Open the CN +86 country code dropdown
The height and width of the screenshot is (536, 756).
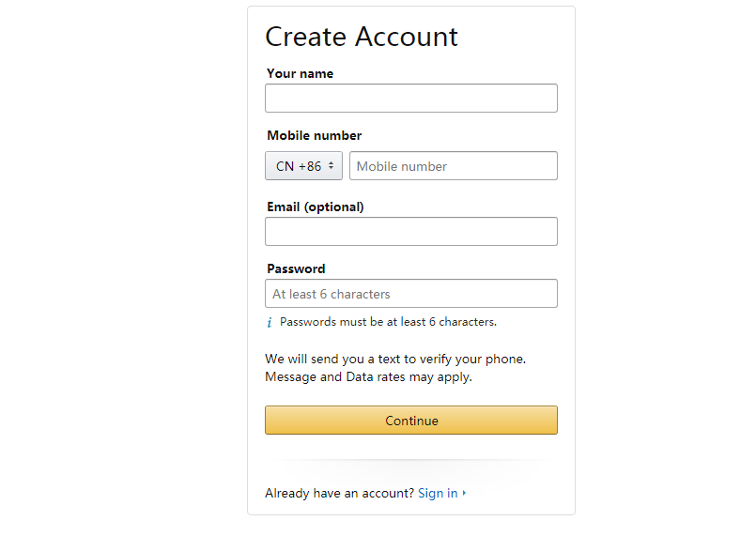point(303,166)
